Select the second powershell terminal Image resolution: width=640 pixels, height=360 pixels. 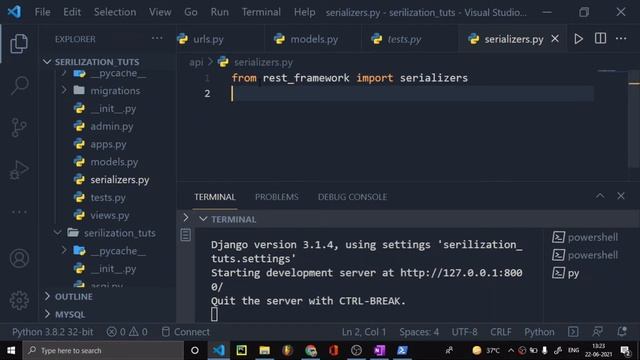585,255
